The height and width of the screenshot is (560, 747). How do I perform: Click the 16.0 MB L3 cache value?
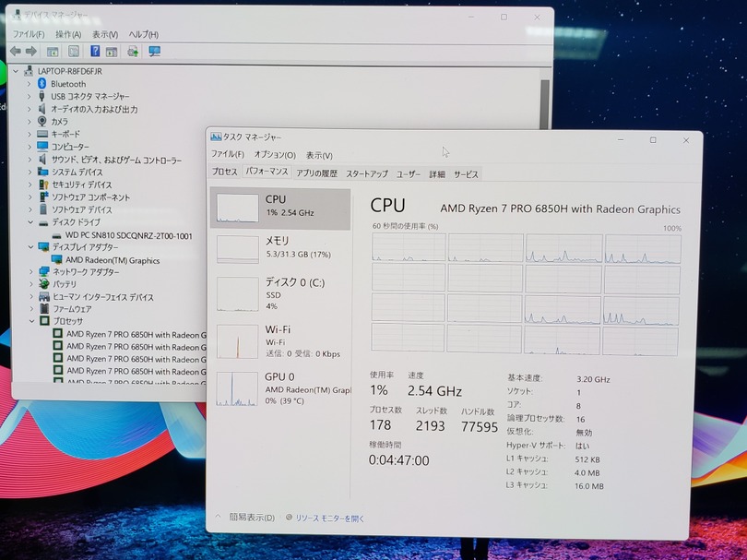(x=589, y=486)
